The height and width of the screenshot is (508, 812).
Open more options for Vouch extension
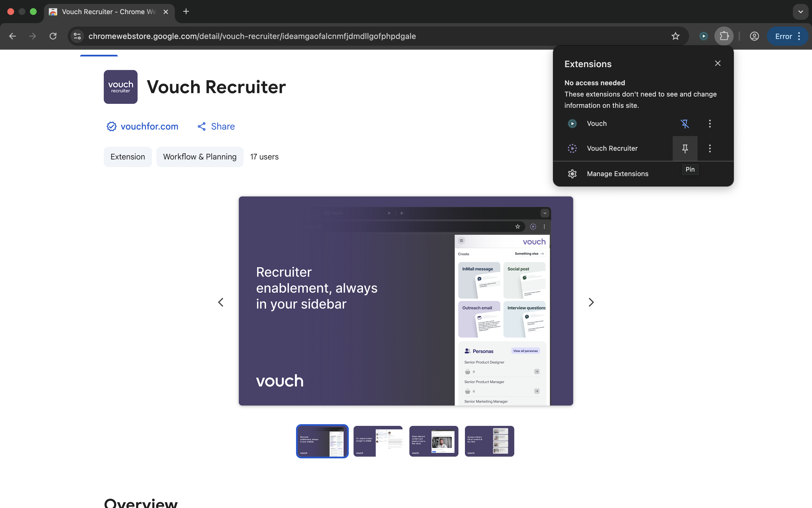pos(710,124)
